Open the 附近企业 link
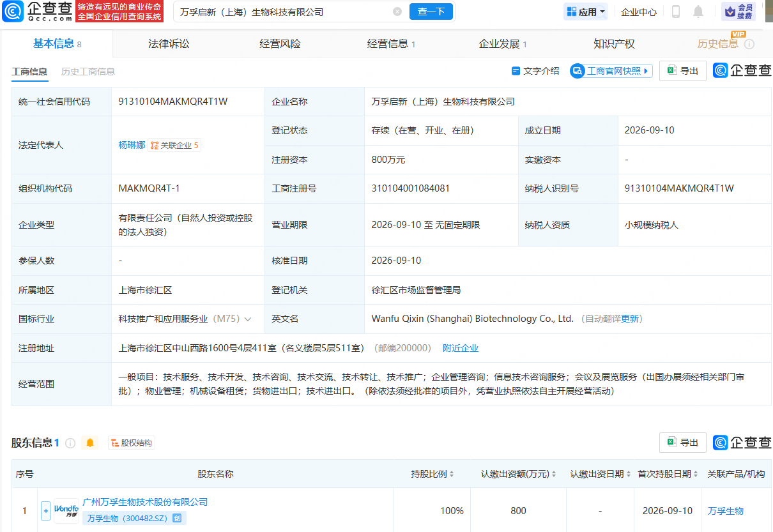The width and height of the screenshot is (773, 532). point(461,348)
